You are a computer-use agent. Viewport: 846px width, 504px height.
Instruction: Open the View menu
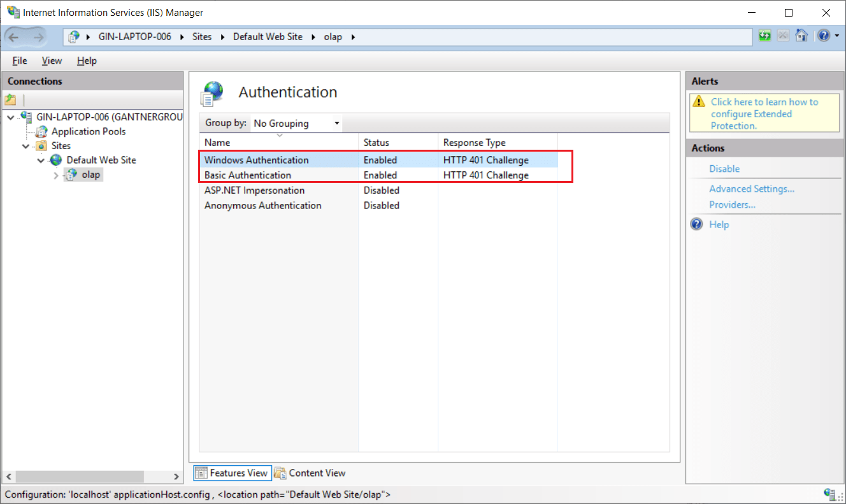click(x=52, y=61)
